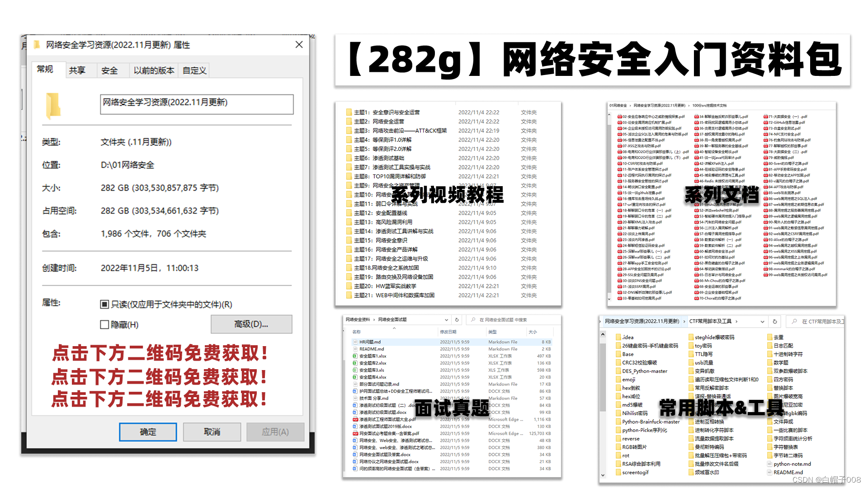Click the search magnifier icon in CTF常用脚本及工具 window
Viewport: 868px width, 488px height.
click(x=794, y=321)
